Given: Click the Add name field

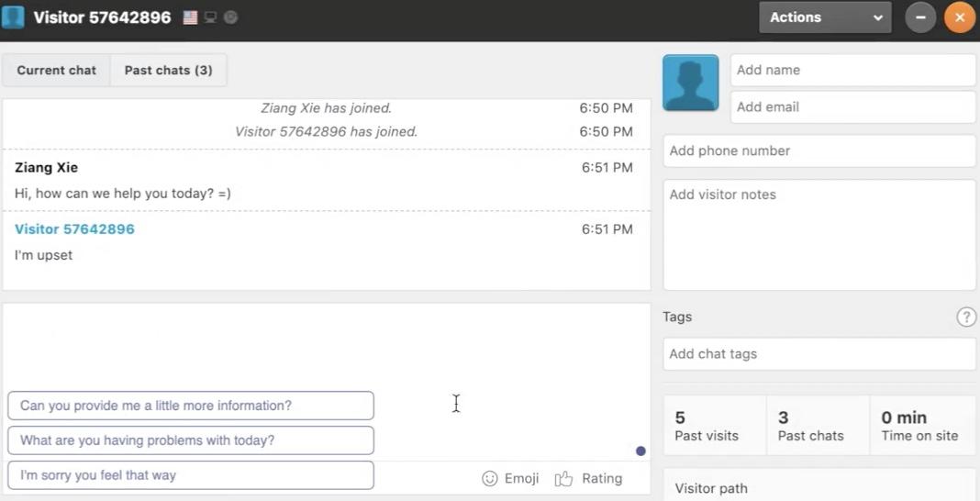Looking at the screenshot, I should click(x=852, y=70).
